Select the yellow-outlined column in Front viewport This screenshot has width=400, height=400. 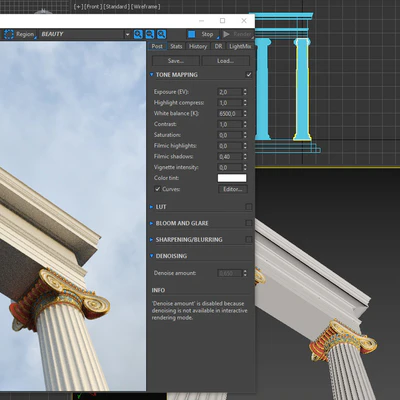[x=302, y=89]
